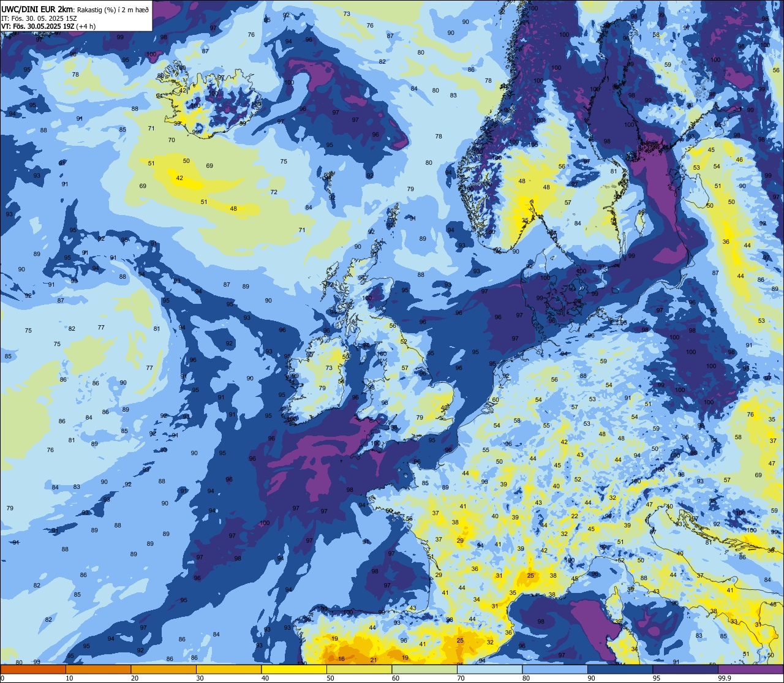The width and height of the screenshot is (784, 683).
Task: Click the legend tick label '10'
Action: (69, 678)
